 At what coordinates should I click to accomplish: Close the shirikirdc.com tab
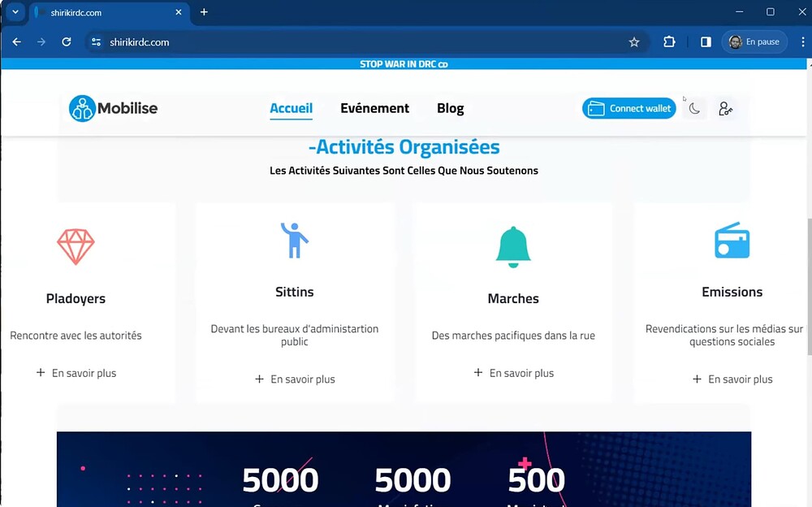tap(179, 12)
